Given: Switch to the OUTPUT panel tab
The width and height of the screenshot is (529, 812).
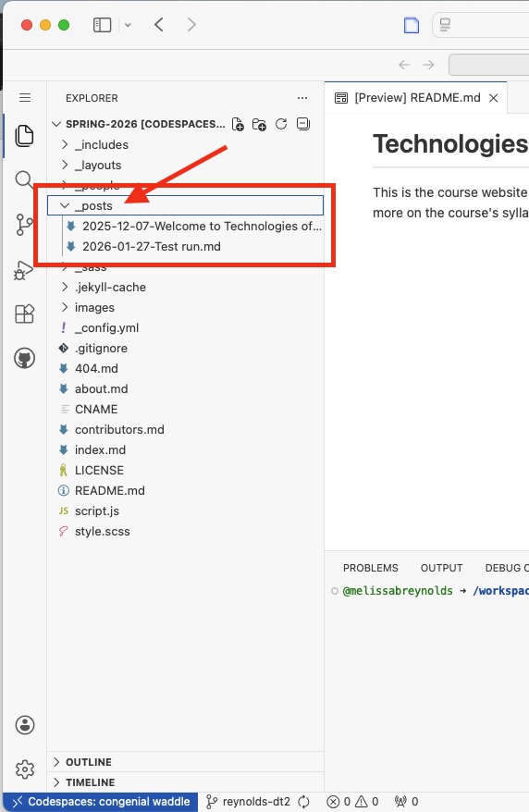Looking at the screenshot, I should pyautogui.click(x=441, y=568).
